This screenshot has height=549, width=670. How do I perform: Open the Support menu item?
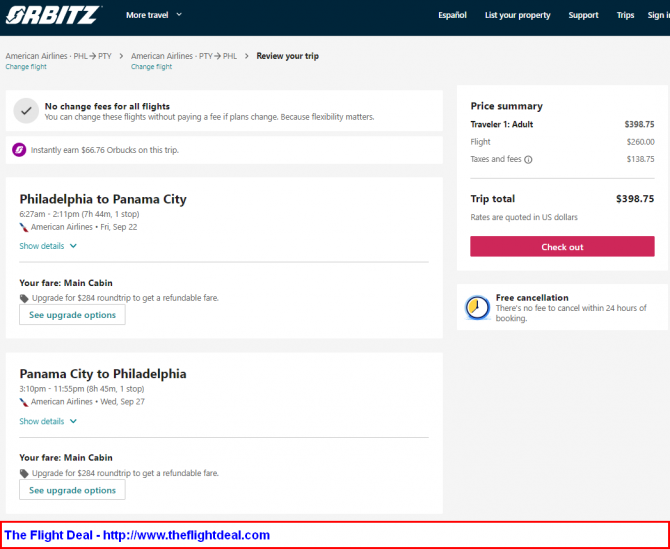pos(583,15)
